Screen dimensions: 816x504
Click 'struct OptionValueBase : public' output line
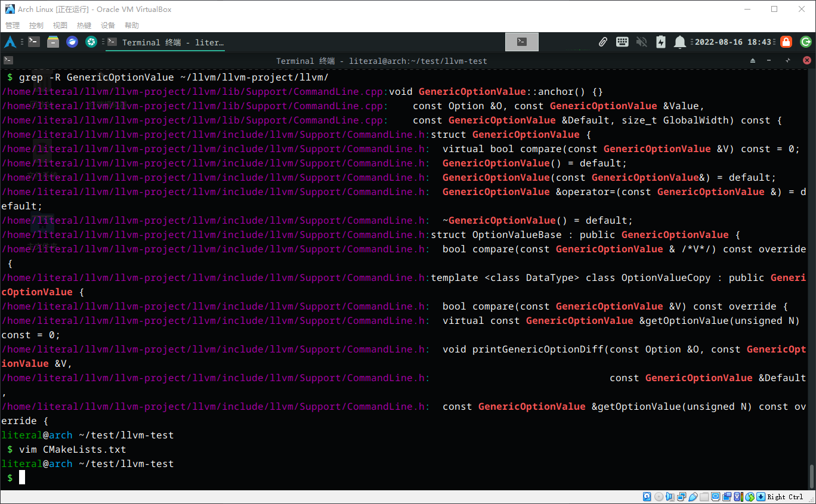[x=371, y=235]
